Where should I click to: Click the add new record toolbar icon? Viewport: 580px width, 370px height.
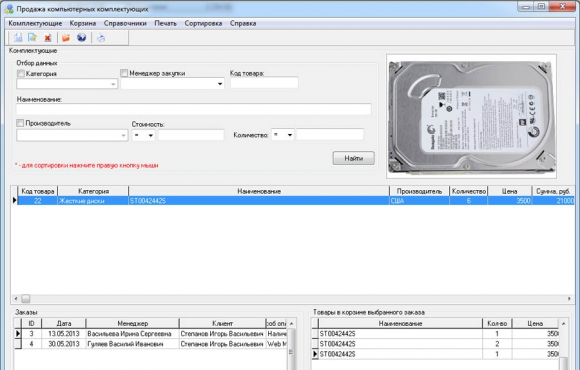click(x=18, y=37)
